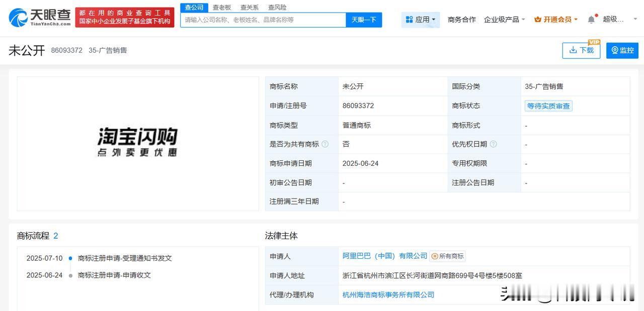Switch to the 查关系 tab
Viewport: 644px width, 311px height.
pyautogui.click(x=250, y=7)
